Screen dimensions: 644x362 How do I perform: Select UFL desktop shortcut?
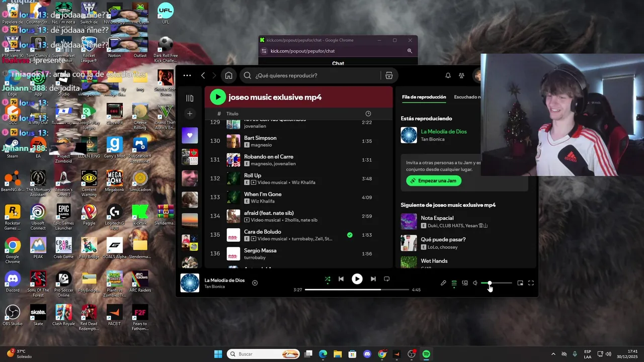[x=165, y=14]
